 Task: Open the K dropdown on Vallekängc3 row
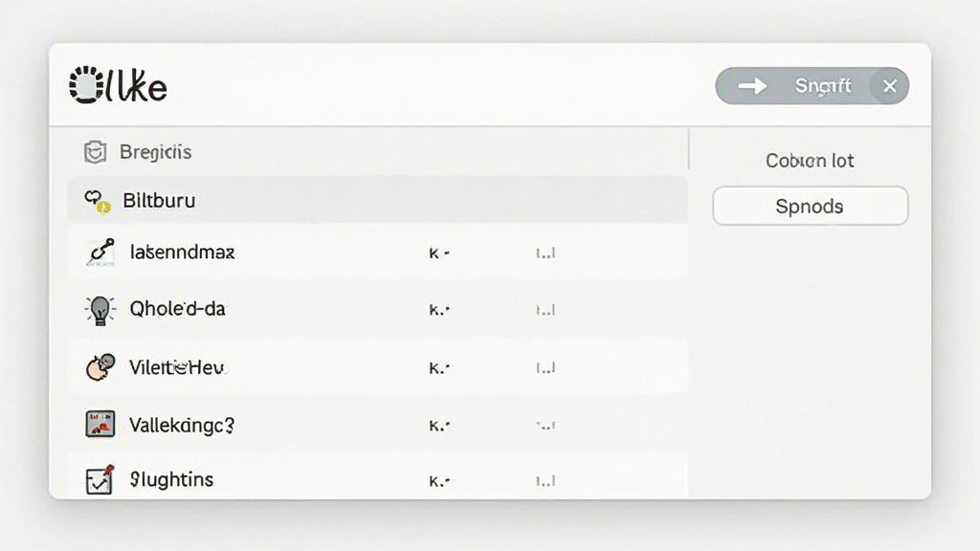(x=439, y=426)
